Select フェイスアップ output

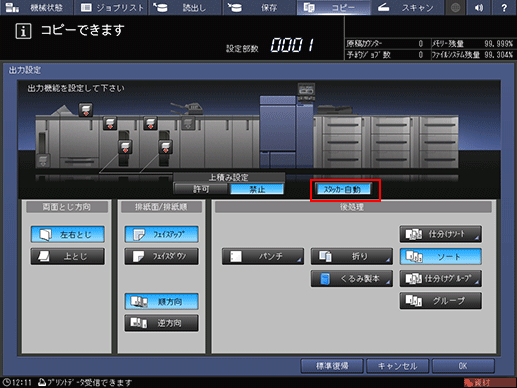pos(162,234)
